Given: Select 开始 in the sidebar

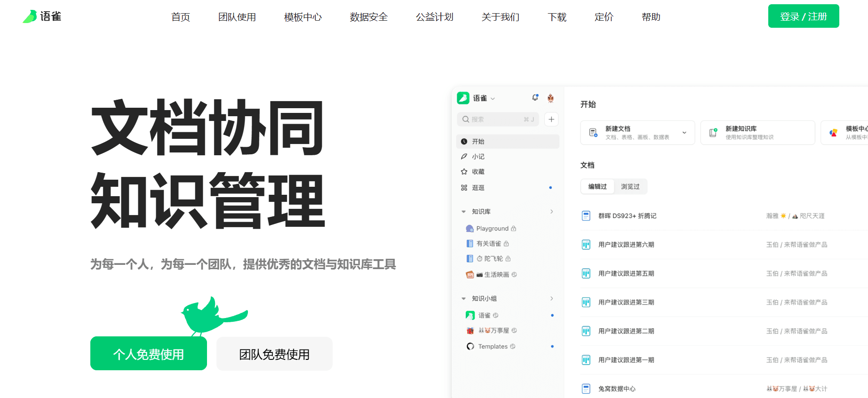Looking at the screenshot, I should pyautogui.click(x=508, y=142).
